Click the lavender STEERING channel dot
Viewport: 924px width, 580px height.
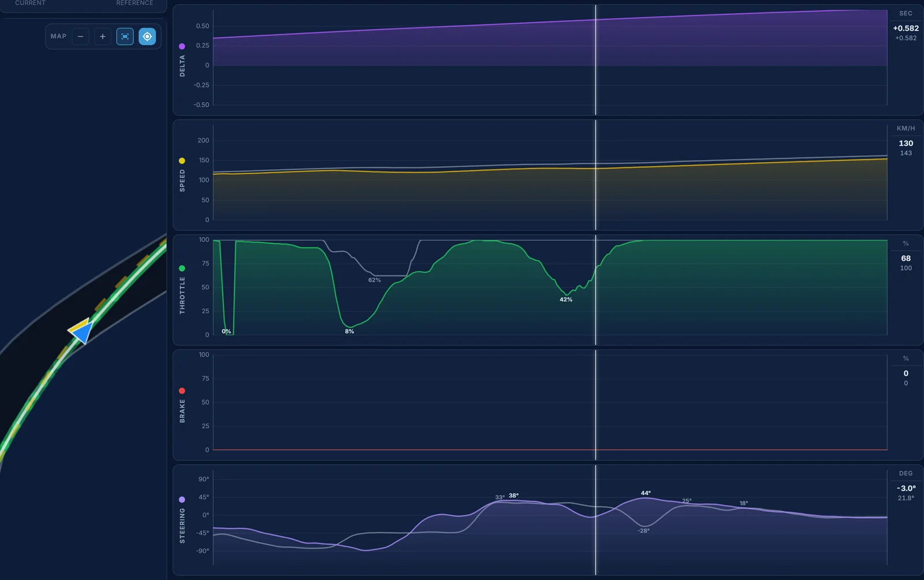[182, 500]
